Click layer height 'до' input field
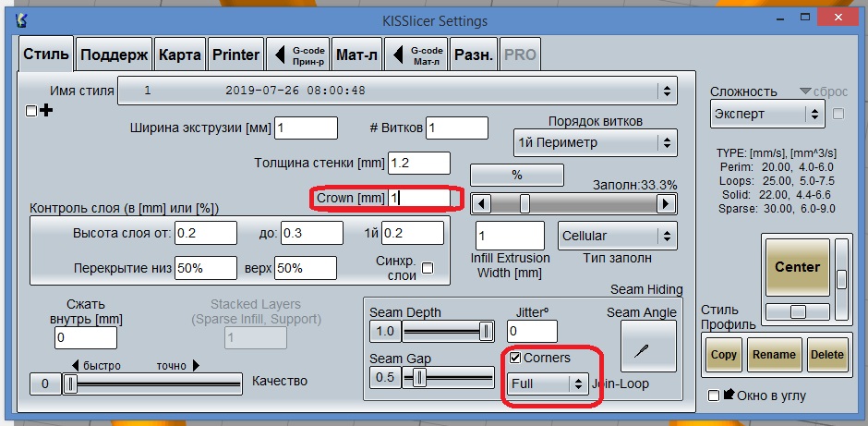Image resolution: width=868 pixels, height=426 pixels. [312, 233]
